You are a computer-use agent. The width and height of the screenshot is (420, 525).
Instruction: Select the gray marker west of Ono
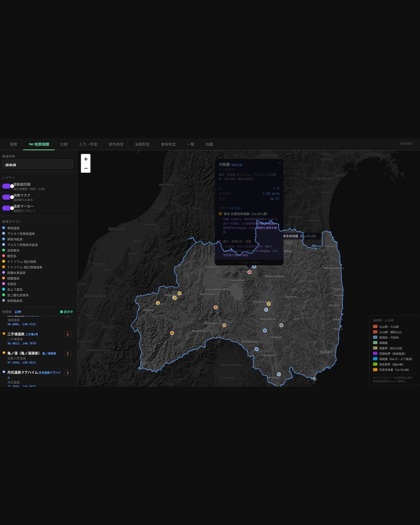pyautogui.click(x=281, y=325)
